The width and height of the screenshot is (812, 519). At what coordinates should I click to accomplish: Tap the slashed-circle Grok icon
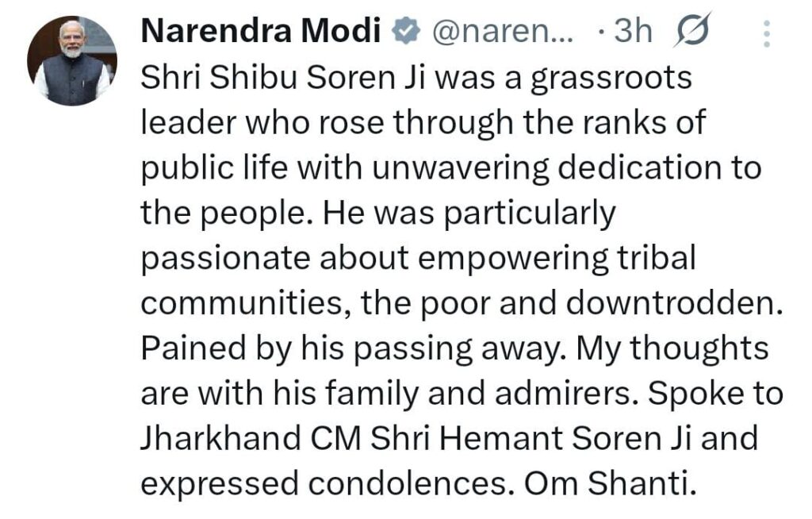coord(691,31)
